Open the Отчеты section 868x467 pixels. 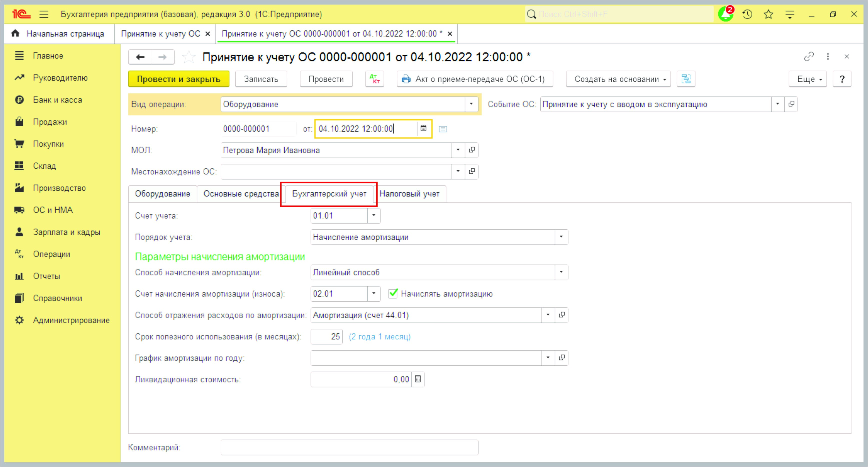pyautogui.click(x=46, y=276)
